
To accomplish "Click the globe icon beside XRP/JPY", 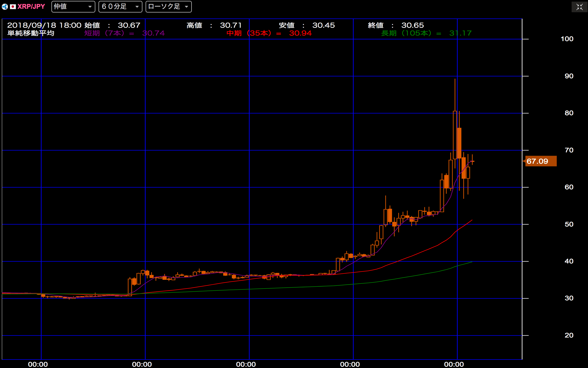I will click(5, 6).
